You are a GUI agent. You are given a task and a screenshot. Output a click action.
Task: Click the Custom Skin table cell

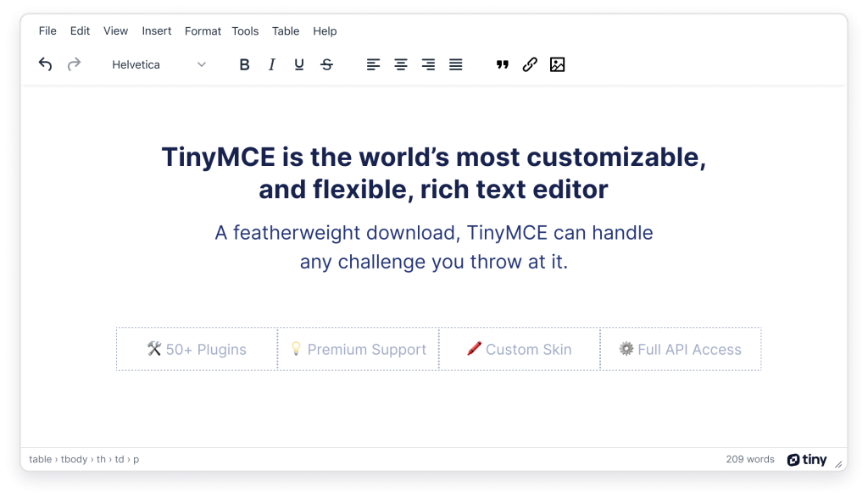[520, 349]
